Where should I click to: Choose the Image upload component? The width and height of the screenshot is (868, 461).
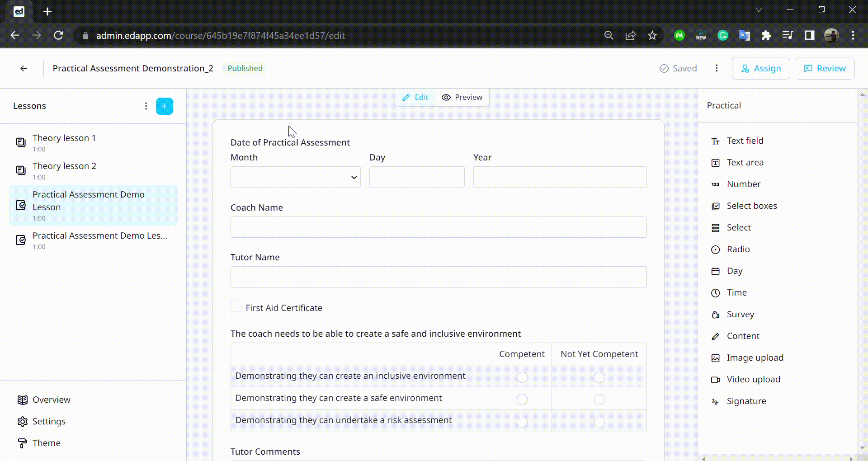(755, 358)
